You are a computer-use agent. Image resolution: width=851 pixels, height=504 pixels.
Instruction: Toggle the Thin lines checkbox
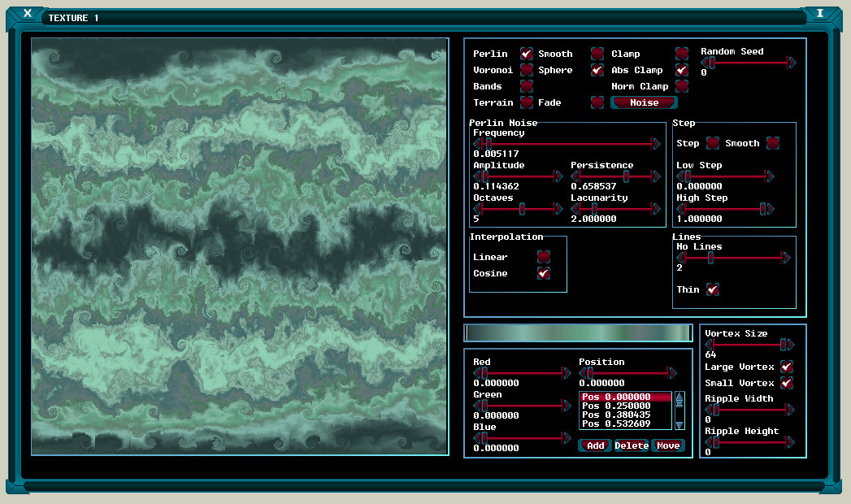click(x=712, y=289)
